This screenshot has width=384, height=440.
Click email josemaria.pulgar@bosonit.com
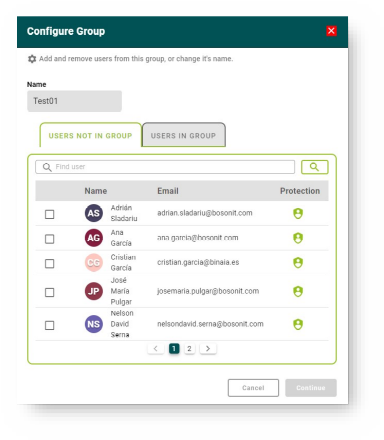pyautogui.click(x=208, y=291)
